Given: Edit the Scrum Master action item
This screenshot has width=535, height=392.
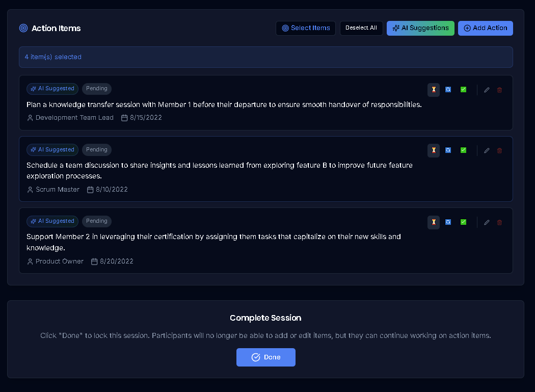Looking at the screenshot, I should 487,150.
